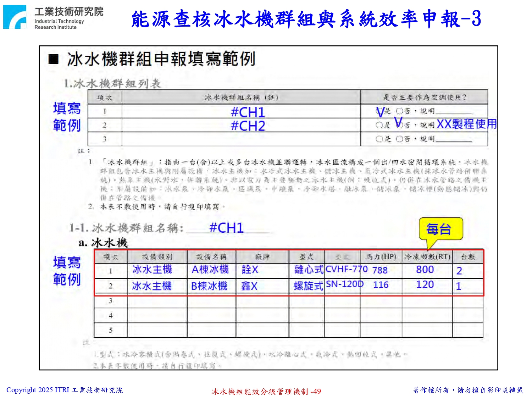The image size is (532, 399).
Task: Click the 台數 column header
Action: [x=468, y=257]
